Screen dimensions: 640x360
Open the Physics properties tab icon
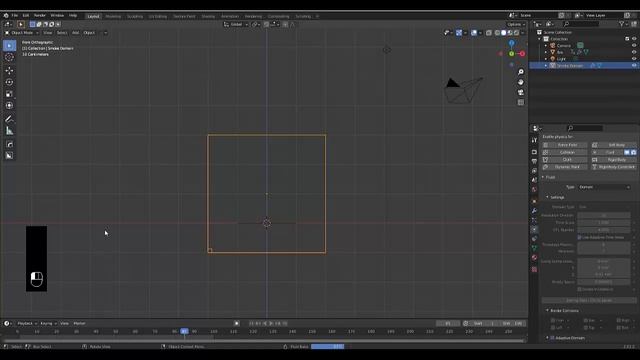(534, 229)
